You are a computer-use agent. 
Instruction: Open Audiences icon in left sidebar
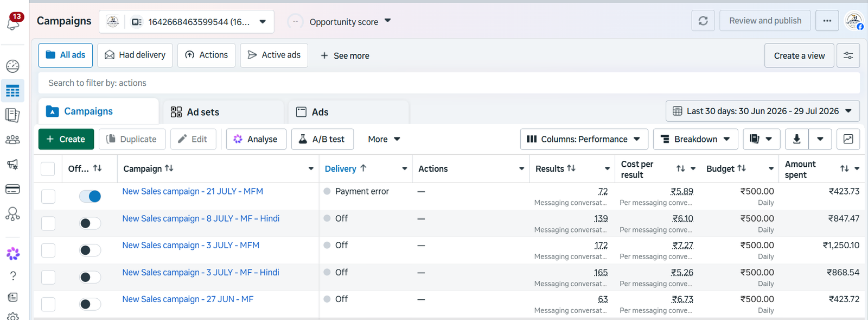12,140
